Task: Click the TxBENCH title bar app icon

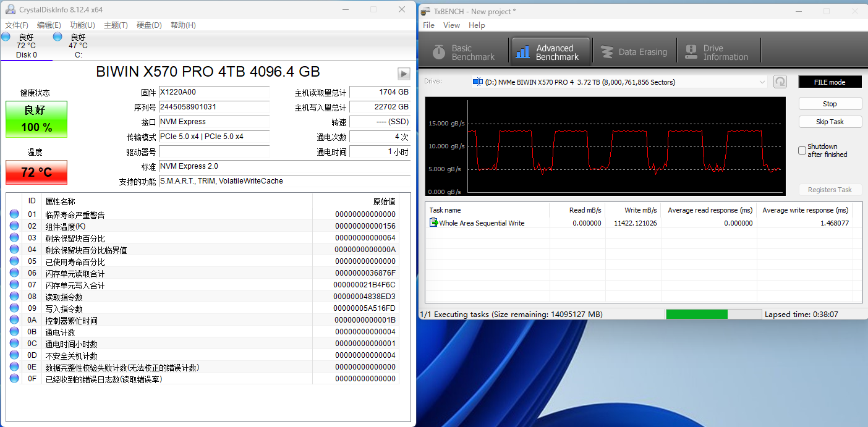Action: coord(425,11)
